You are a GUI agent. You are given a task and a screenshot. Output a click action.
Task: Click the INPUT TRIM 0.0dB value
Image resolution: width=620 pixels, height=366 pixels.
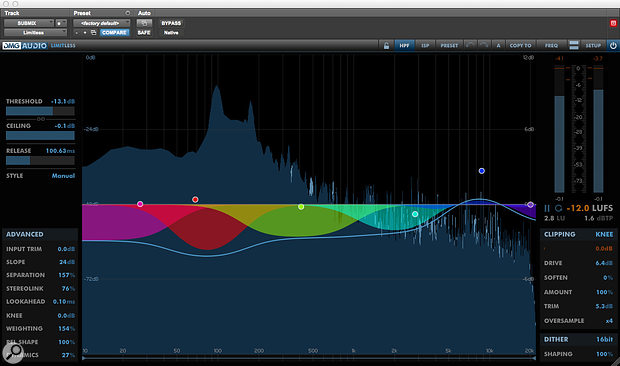coord(66,249)
